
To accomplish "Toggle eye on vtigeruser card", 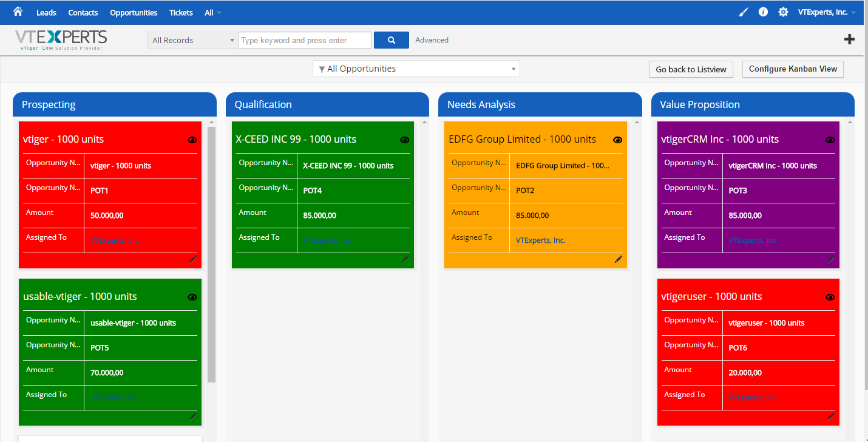I will coord(830,297).
